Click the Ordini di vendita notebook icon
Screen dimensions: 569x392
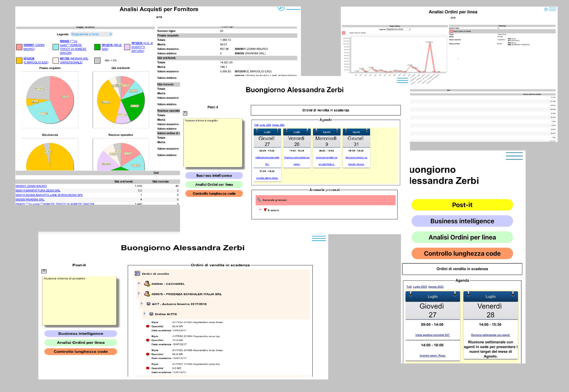[137, 274]
